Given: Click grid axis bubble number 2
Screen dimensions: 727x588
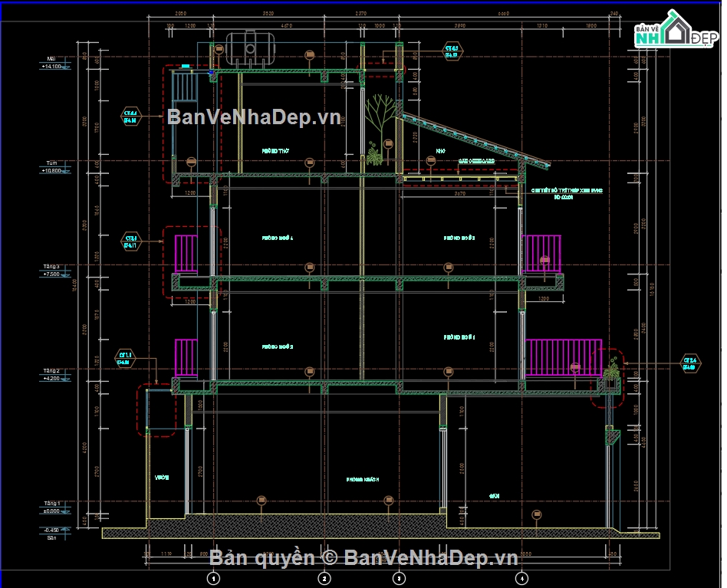Looking at the screenshot, I should tap(324, 577).
